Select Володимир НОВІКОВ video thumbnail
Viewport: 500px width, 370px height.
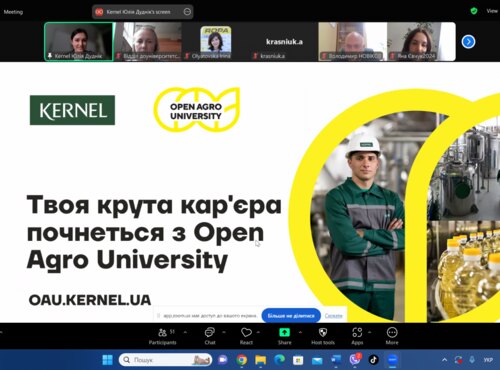[x=353, y=42]
